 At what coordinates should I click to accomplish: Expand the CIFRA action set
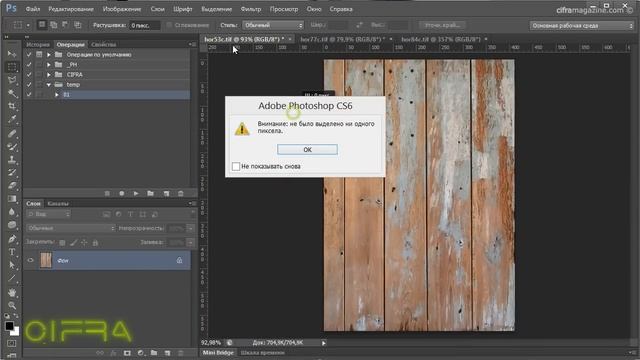coord(49,75)
